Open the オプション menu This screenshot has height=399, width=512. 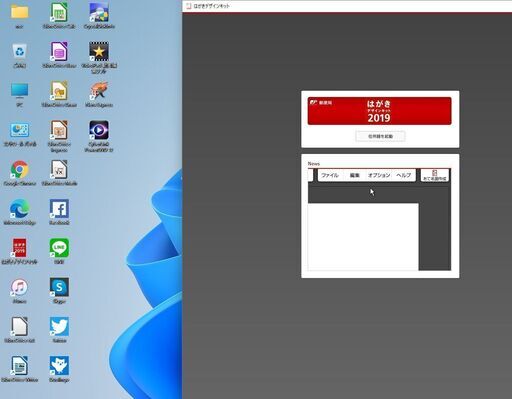379,175
